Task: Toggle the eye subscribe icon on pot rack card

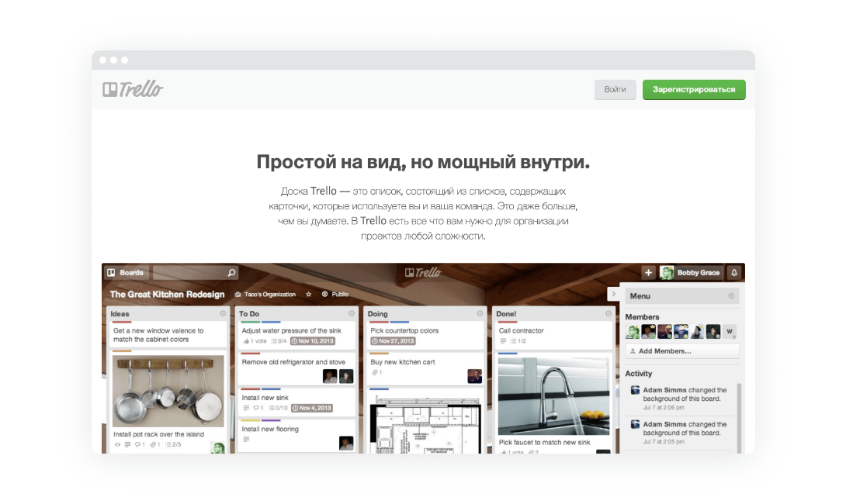Action: click(x=118, y=445)
